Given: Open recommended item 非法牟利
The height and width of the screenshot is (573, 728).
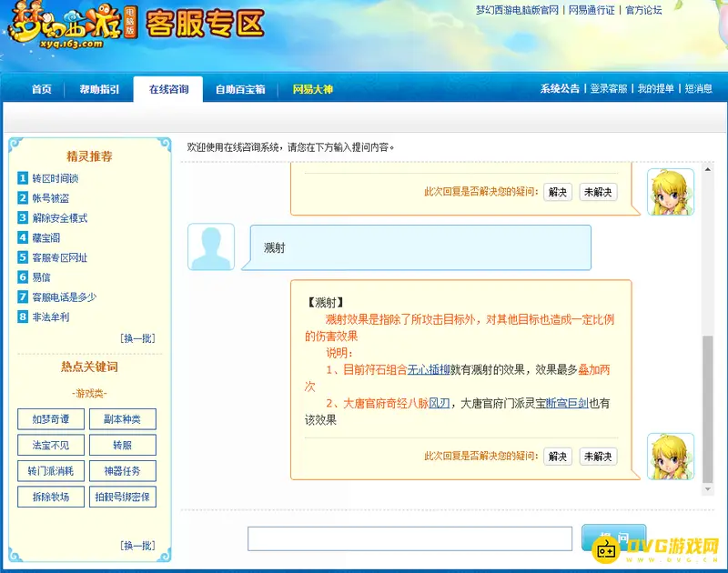Looking at the screenshot, I should click(x=51, y=317).
